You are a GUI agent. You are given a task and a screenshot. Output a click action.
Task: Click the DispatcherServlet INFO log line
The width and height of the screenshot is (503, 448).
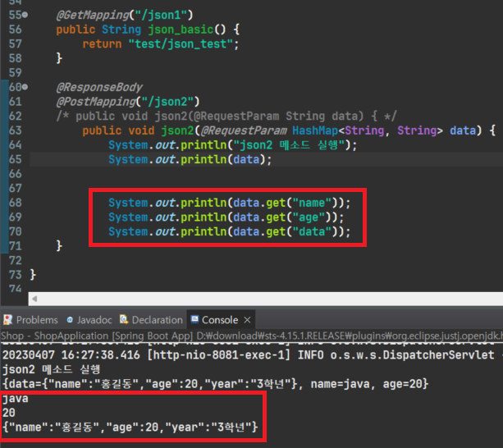251,355
